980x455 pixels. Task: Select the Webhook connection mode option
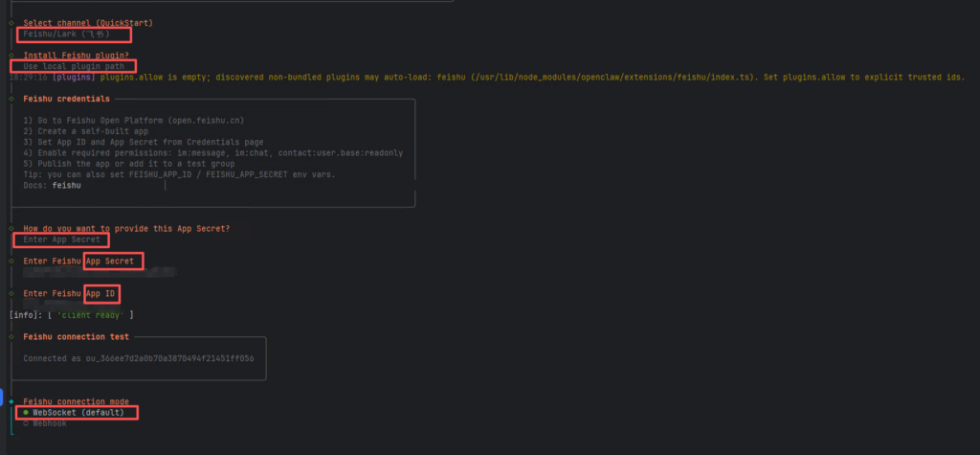[47, 422]
